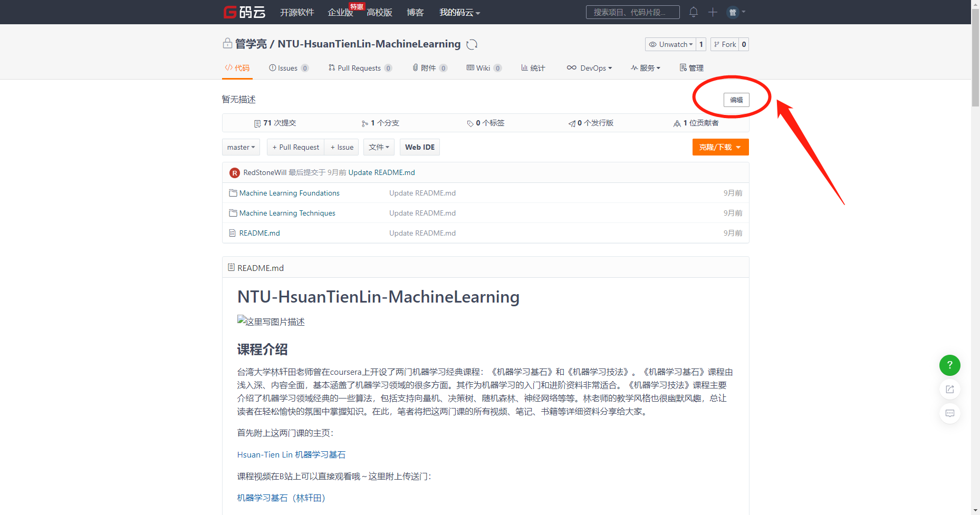The height and width of the screenshot is (515, 980).
Task: Click the broken image 这里写图片描述
Action: (271, 321)
